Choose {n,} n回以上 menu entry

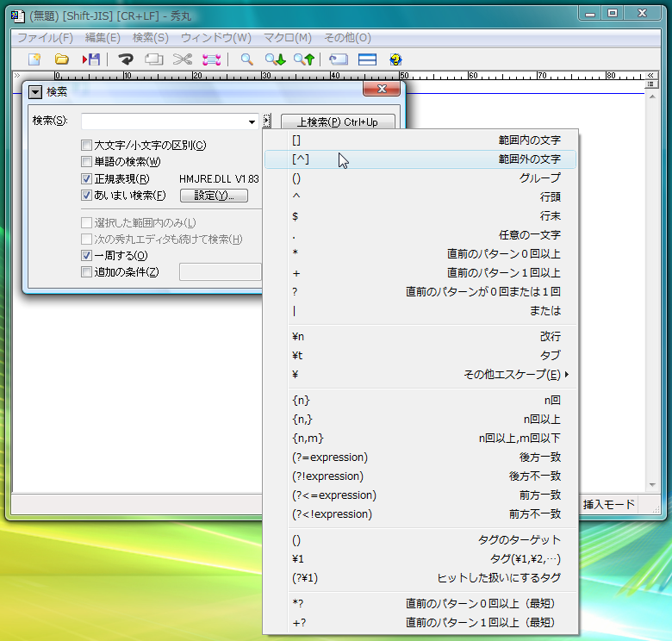click(420, 419)
